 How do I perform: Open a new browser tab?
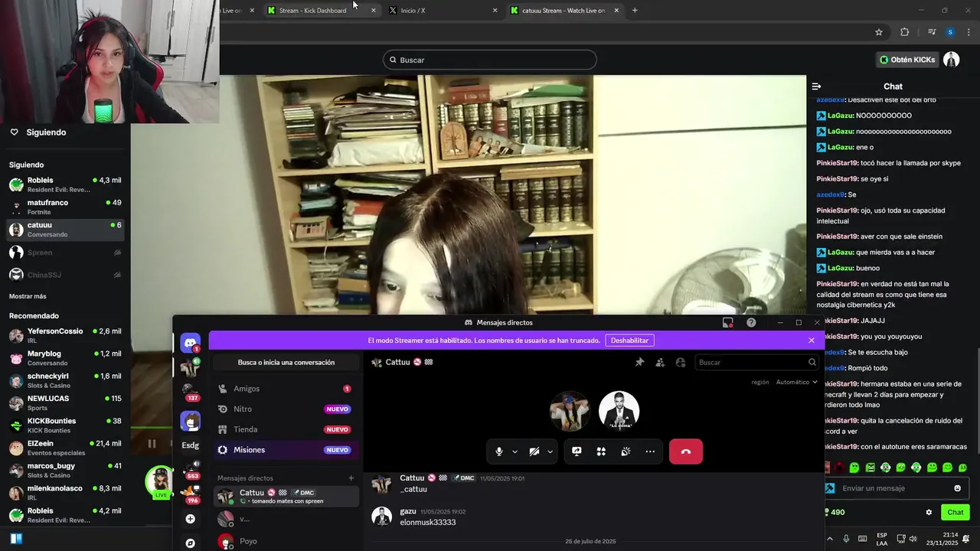click(x=635, y=11)
